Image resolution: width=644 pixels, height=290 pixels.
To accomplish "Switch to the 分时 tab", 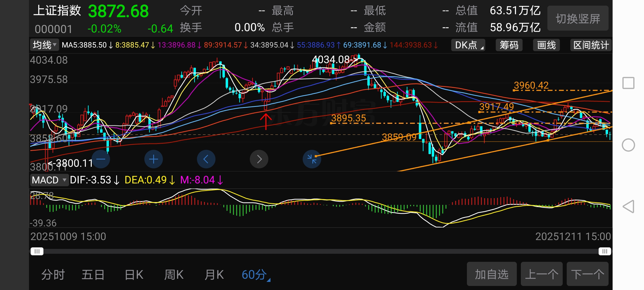I will tap(53, 275).
